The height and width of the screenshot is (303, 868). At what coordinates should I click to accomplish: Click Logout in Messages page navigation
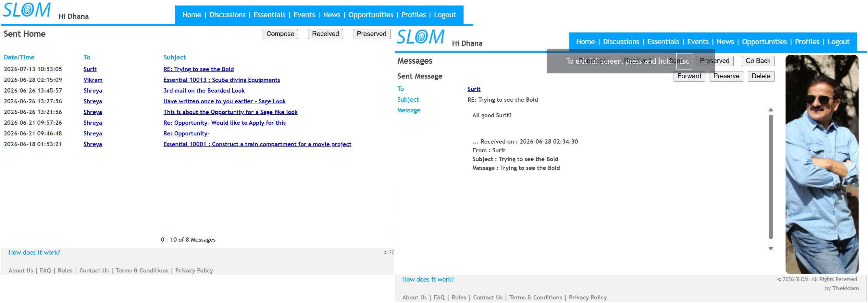(838, 42)
